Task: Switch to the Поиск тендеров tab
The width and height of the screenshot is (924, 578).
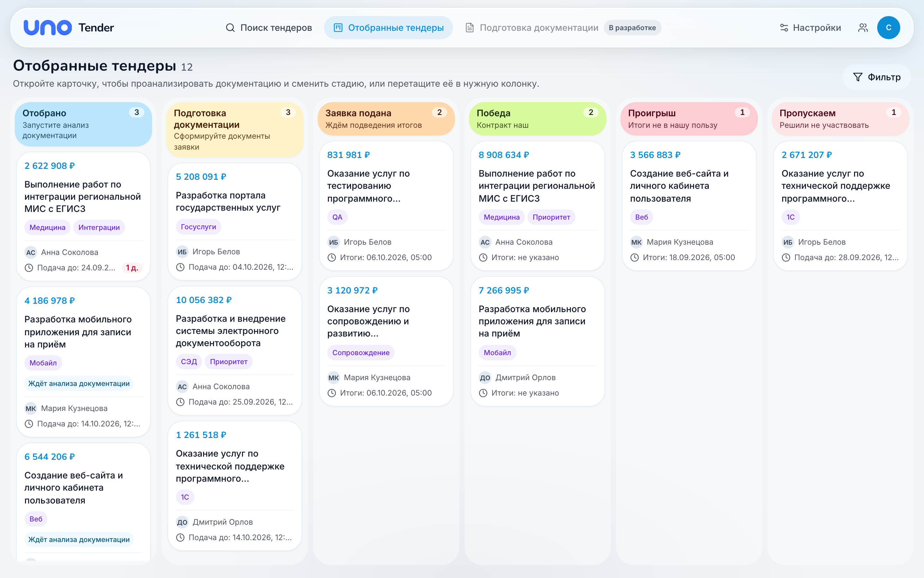Action: (269, 28)
